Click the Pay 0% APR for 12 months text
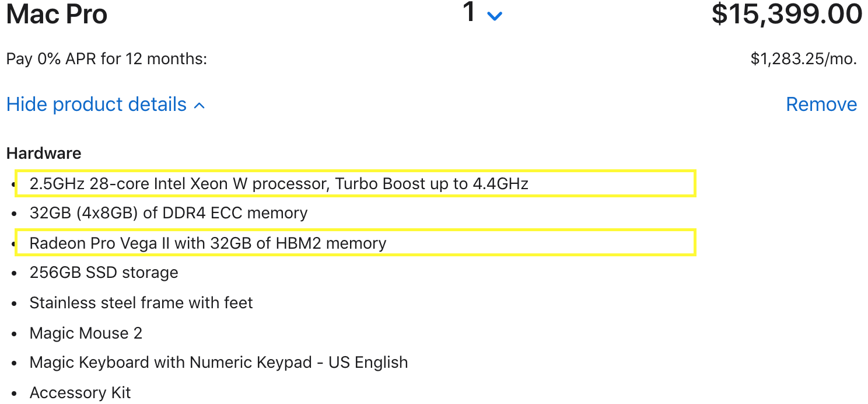Image resolution: width=868 pixels, height=404 pixels. point(107,59)
